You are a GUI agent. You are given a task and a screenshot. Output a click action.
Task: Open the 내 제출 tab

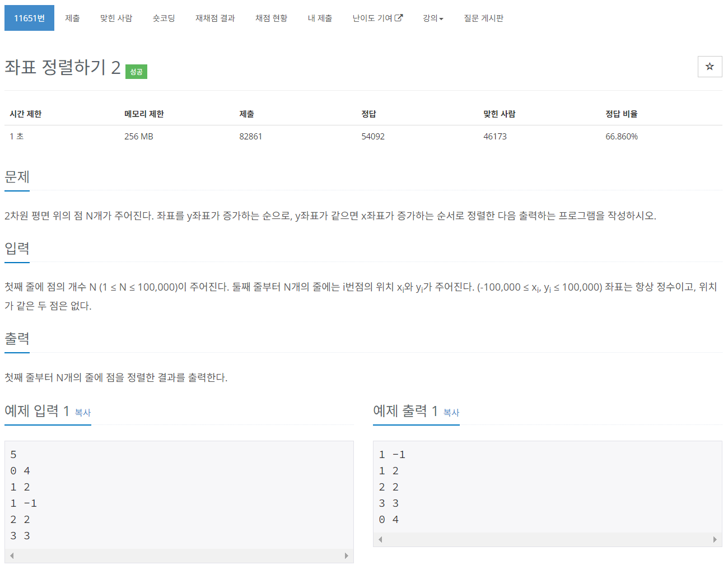(320, 18)
